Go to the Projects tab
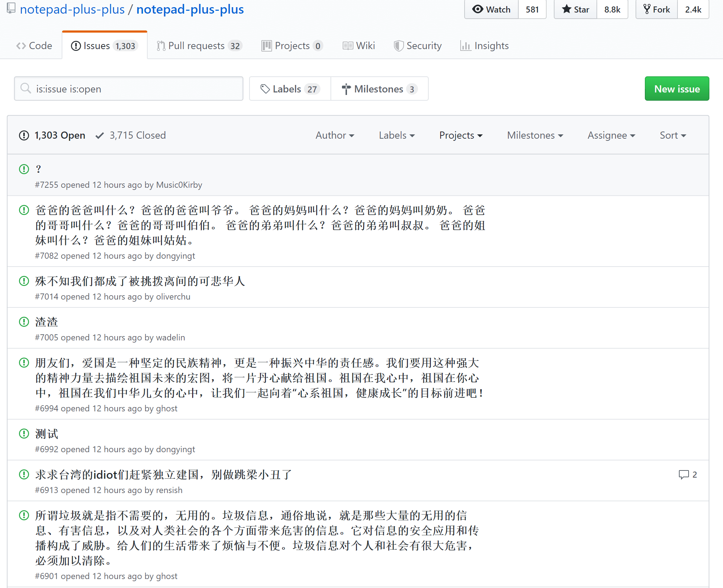Image resolution: width=723 pixels, height=588 pixels. pyautogui.click(x=292, y=46)
